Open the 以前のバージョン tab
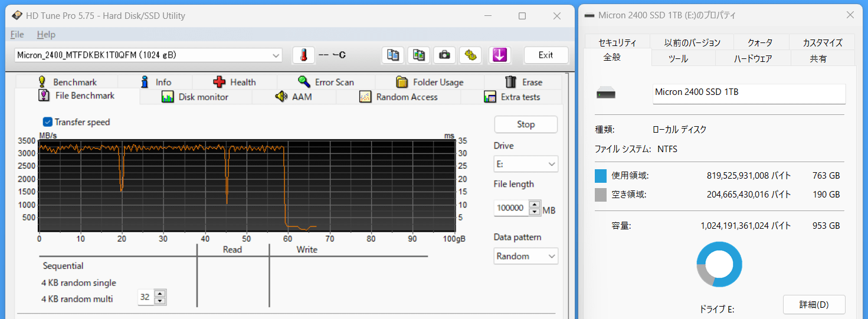Image resolution: width=868 pixels, height=319 pixels. (692, 42)
